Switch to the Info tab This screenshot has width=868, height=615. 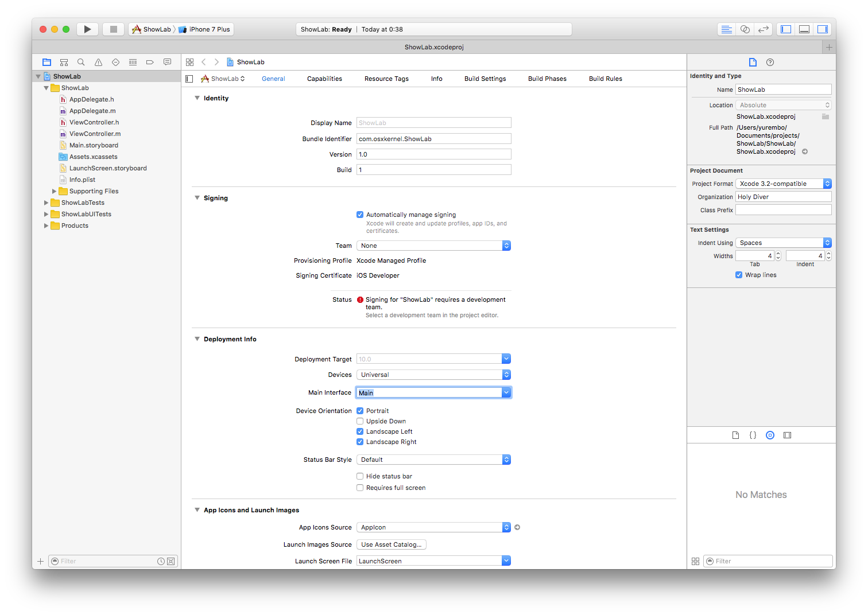[x=437, y=79]
